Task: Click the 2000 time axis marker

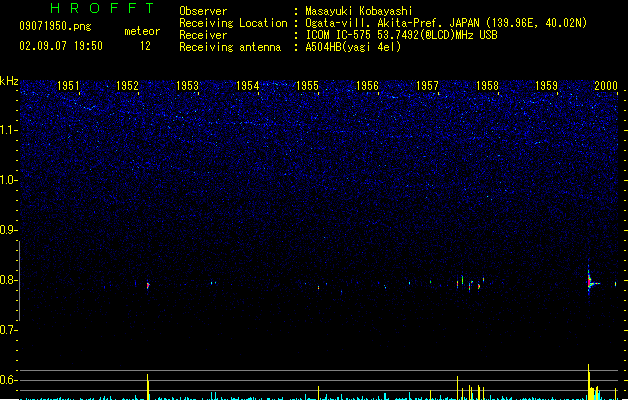Action: [606, 86]
